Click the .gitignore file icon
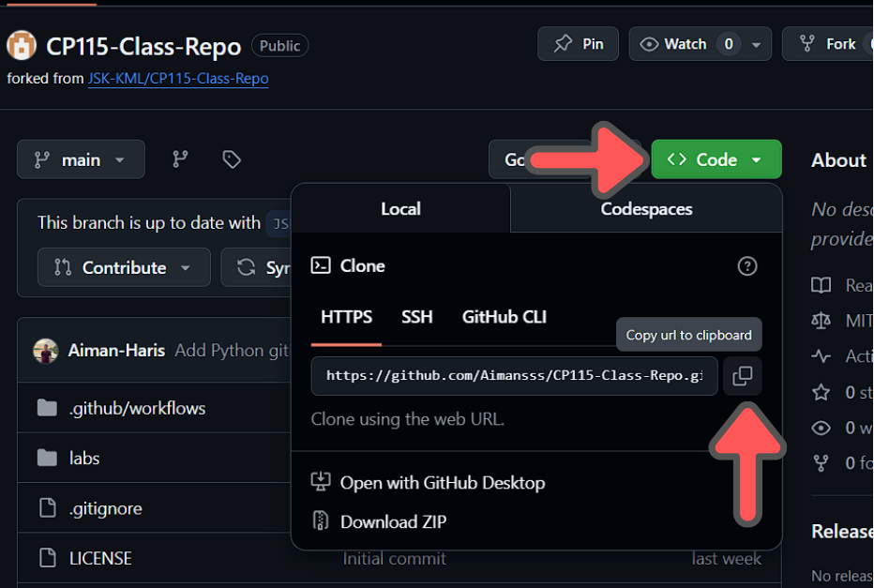Image resolution: width=874 pixels, height=588 pixels. pos(48,507)
